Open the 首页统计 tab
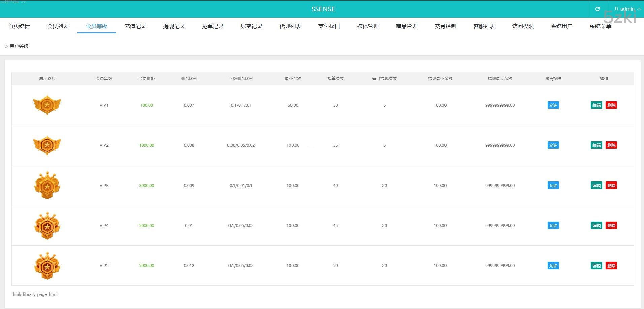Image resolution: width=644 pixels, height=309 pixels. coord(19,26)
